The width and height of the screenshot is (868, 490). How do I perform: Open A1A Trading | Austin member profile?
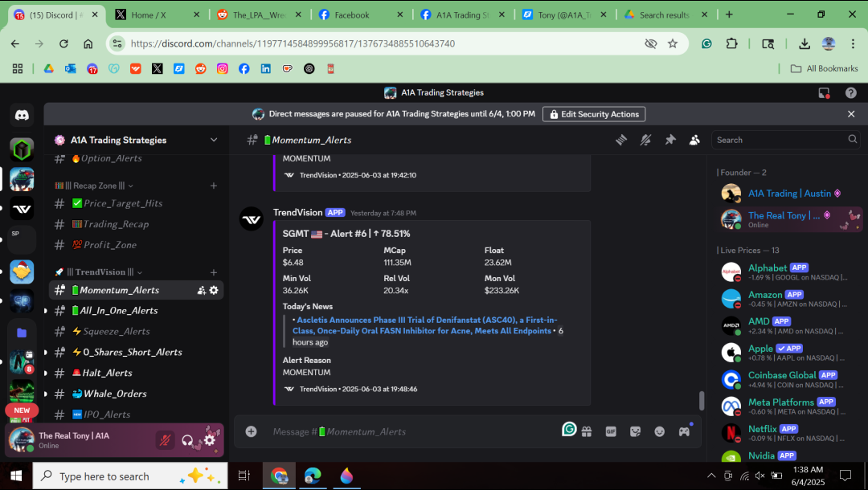click(789, 194)
